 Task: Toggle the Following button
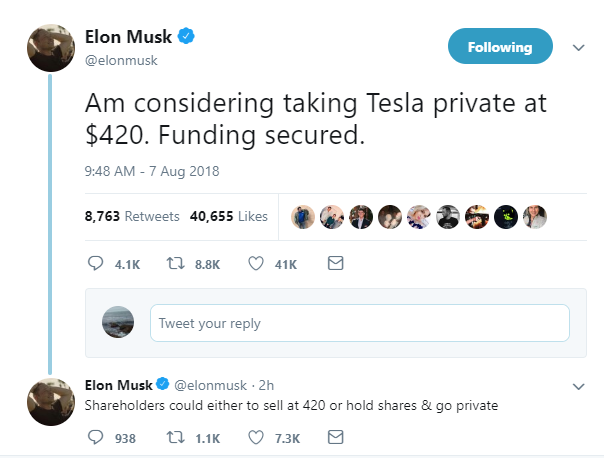tap(499, 47)
